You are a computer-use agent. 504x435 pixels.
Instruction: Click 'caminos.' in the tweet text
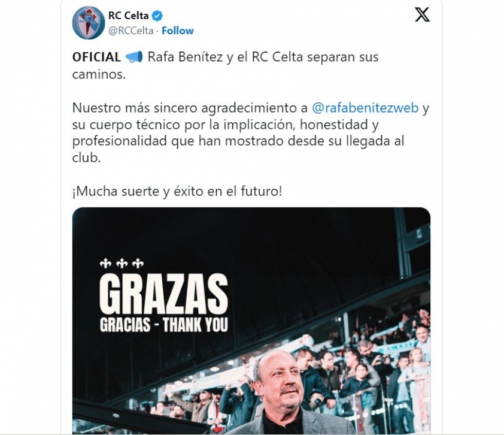pos(99,74)
